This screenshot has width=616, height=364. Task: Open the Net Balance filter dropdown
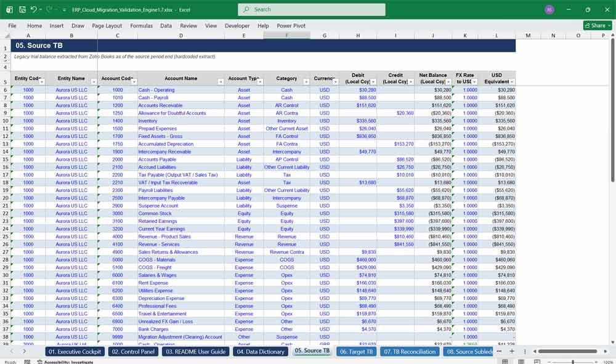coord(448,82)
